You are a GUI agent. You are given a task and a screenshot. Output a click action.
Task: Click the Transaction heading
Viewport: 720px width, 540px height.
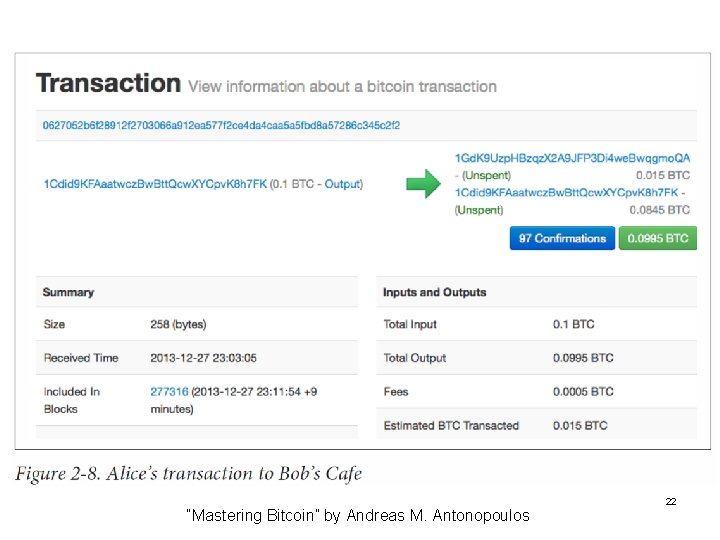[x=108, y=84]
